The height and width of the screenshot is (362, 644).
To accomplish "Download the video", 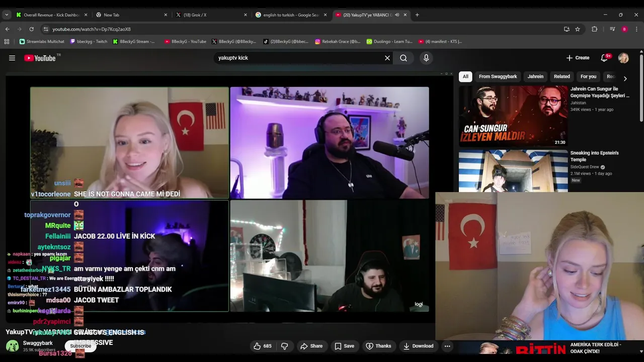I will click(x=418, y=346).
